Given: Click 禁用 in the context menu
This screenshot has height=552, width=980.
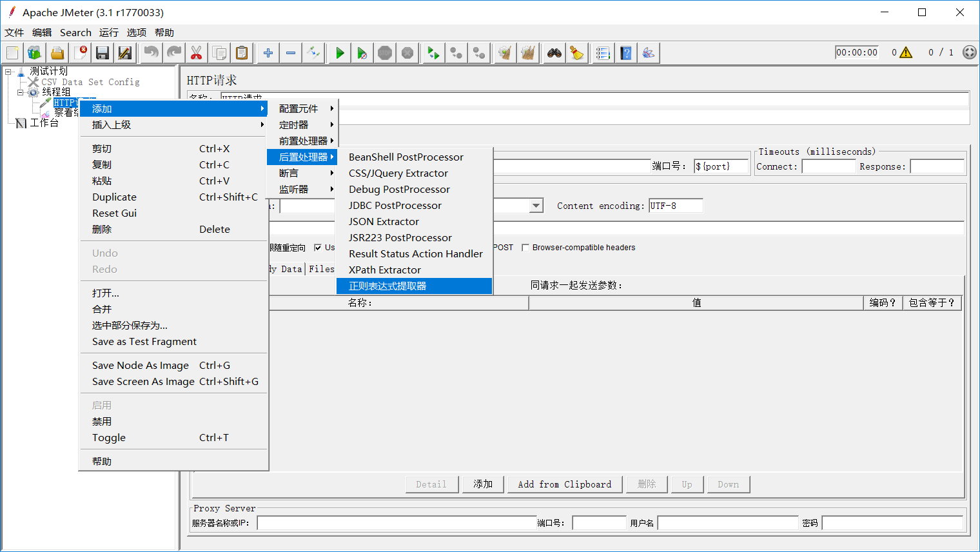Looking at the screenshot, I should (173, 422).
